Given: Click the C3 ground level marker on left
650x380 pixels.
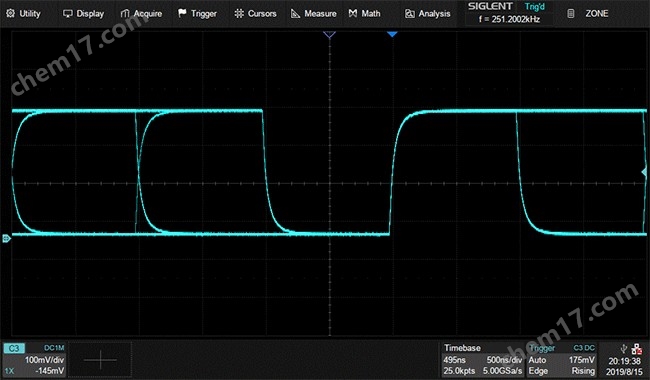Looking at the screenshot, I should pyautogui.click(x=6, y=238).
